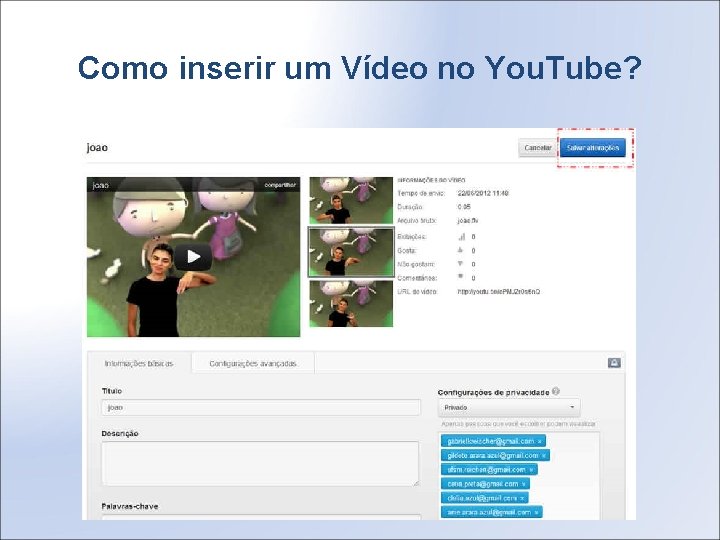Click the upload time value 22/06/2012
This screenshot has width=720, height=540.
483,193
